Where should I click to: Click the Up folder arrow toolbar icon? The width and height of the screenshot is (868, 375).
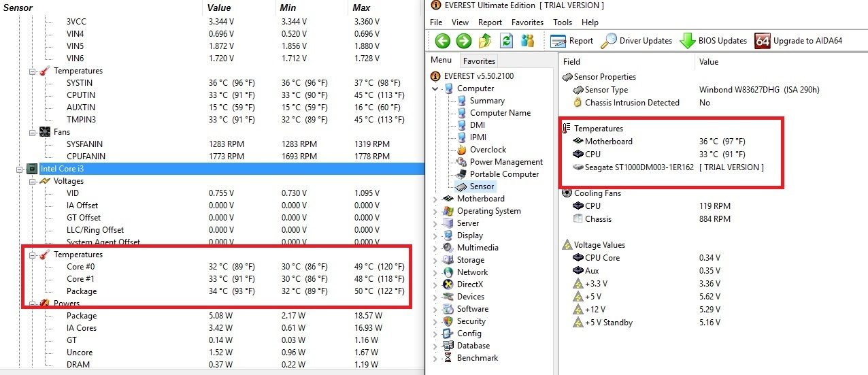pos(485,41)
